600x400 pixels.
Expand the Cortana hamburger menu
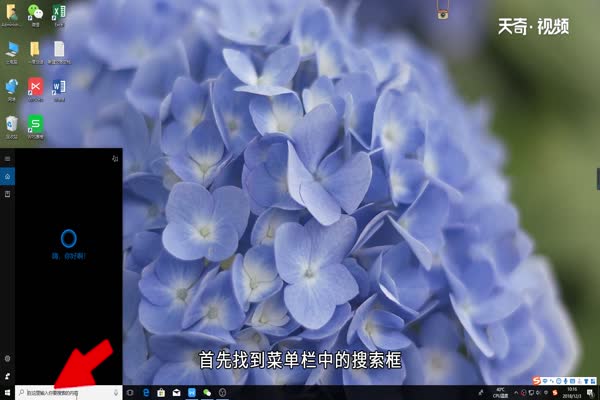[x=7, y=158]
